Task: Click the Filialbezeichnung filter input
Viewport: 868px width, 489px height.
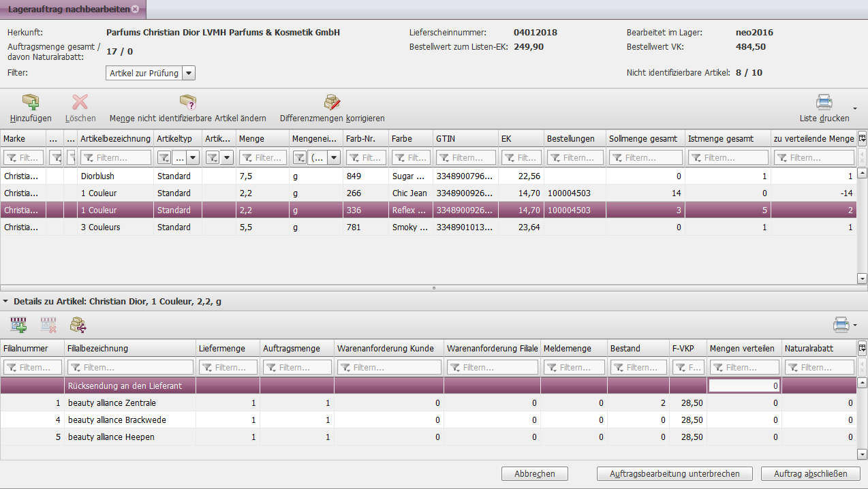Action: (x=129, y=367)
